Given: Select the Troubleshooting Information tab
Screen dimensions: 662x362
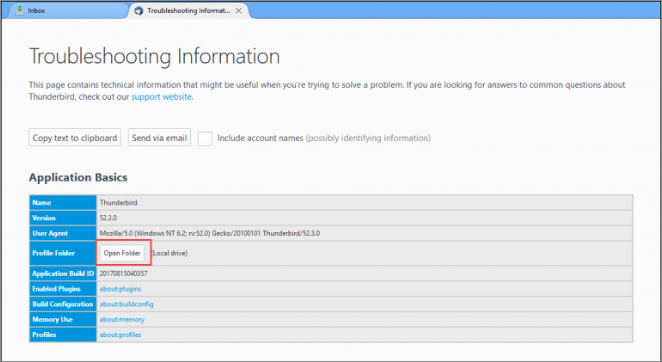Looking at the screenshot, I should tap(188, 11).
